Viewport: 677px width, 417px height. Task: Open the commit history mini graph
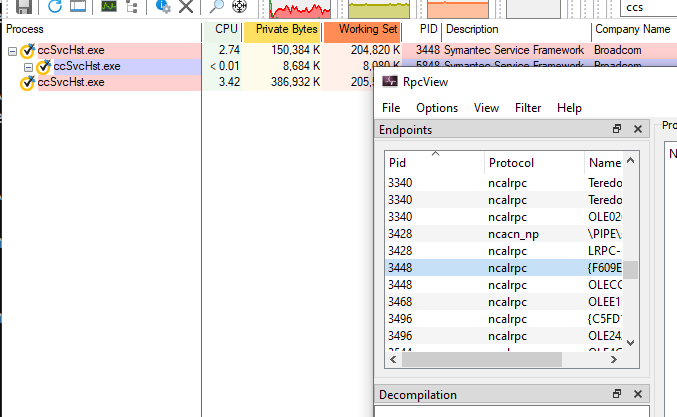click(379, 9)
